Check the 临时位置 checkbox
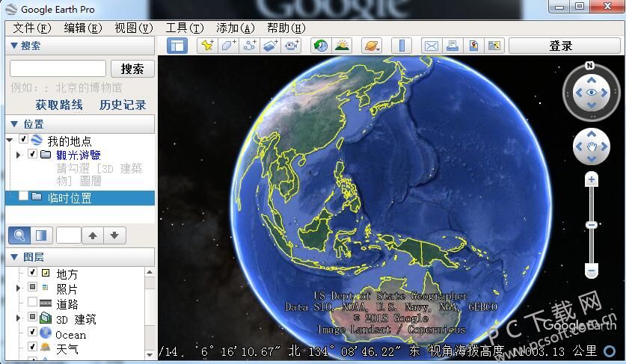 click(x=23, y=196)
